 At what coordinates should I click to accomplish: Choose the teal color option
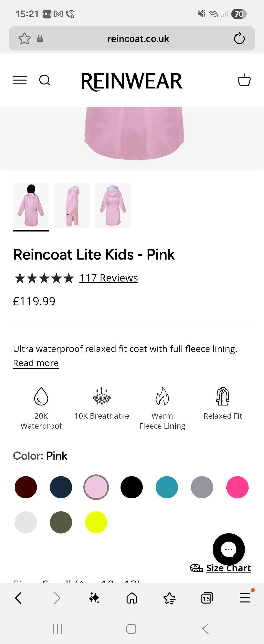[167, 487]
